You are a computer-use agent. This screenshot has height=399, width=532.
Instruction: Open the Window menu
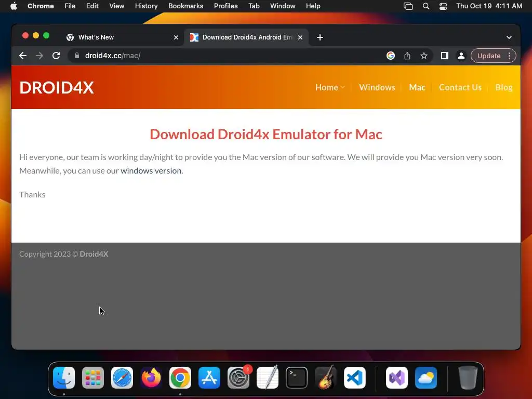[x=283, y=6]
